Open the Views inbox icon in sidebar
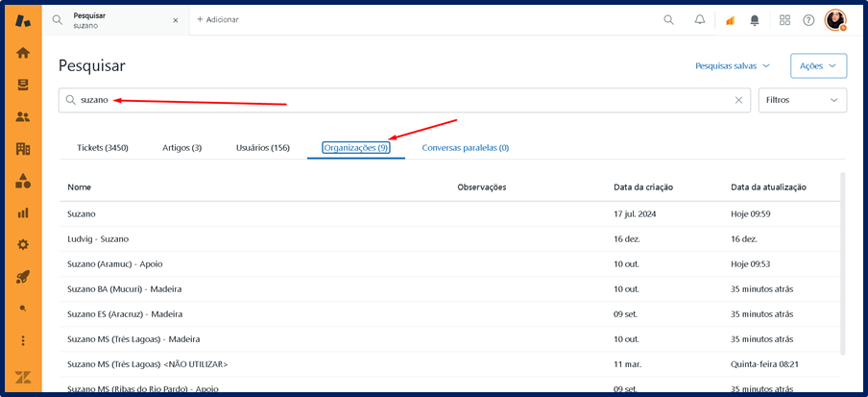868x397 pixels. click(23, 85)
